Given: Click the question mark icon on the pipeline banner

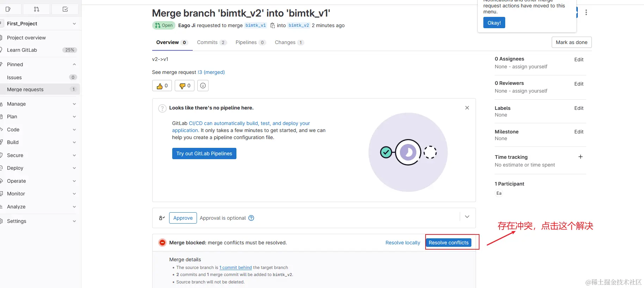Looking at the screenshot, I should [x=162, y=108].
